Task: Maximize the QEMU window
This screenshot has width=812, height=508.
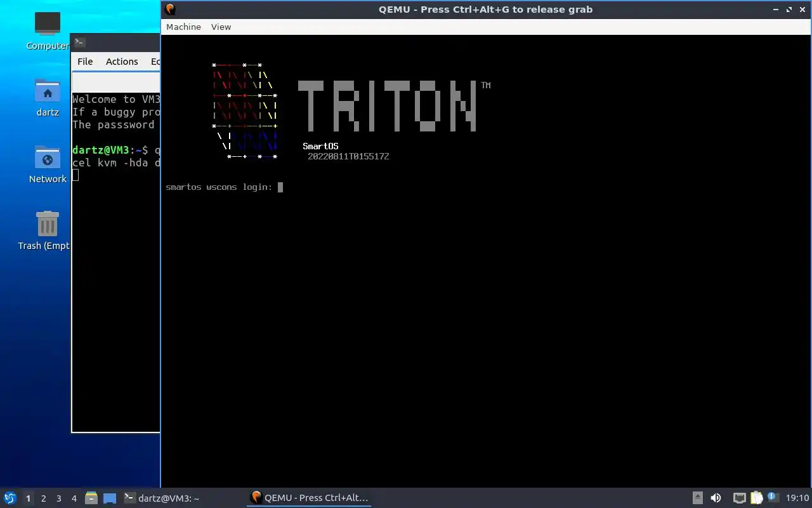Action: tap(789, 10)
